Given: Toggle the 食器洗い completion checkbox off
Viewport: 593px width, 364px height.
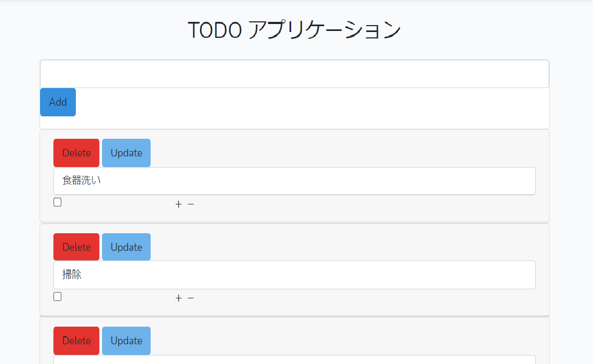Looking at the screenshot, I should [x=57, y=202].
